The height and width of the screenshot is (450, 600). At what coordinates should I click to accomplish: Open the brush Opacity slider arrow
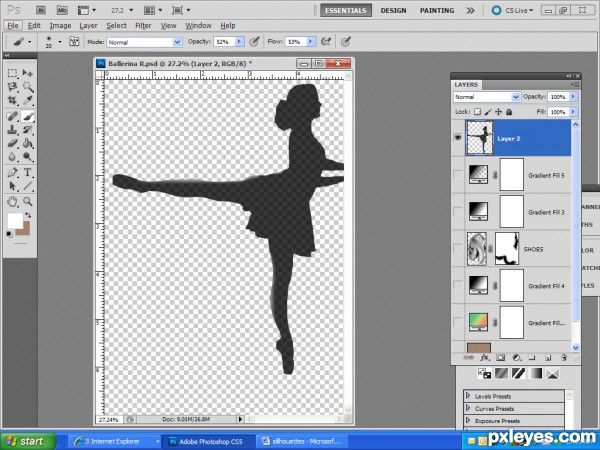pos(240,41)
